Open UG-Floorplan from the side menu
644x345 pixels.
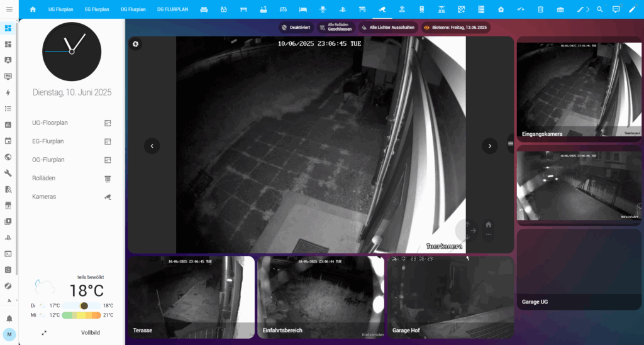[x=72, y=123]
